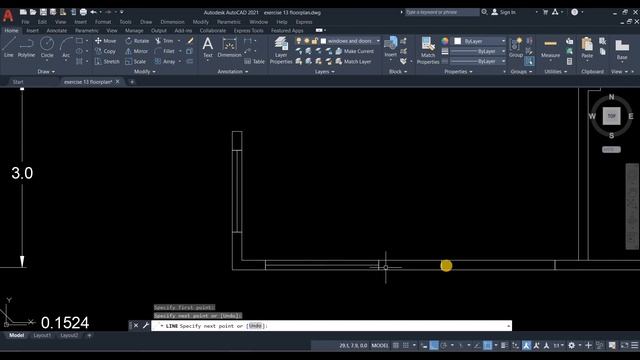Expand the Layers panel
640x360 pixels.
coord(324,71)
